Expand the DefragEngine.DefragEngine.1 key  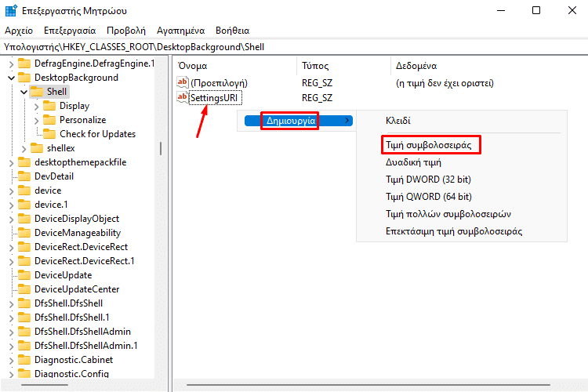[11, 64]
